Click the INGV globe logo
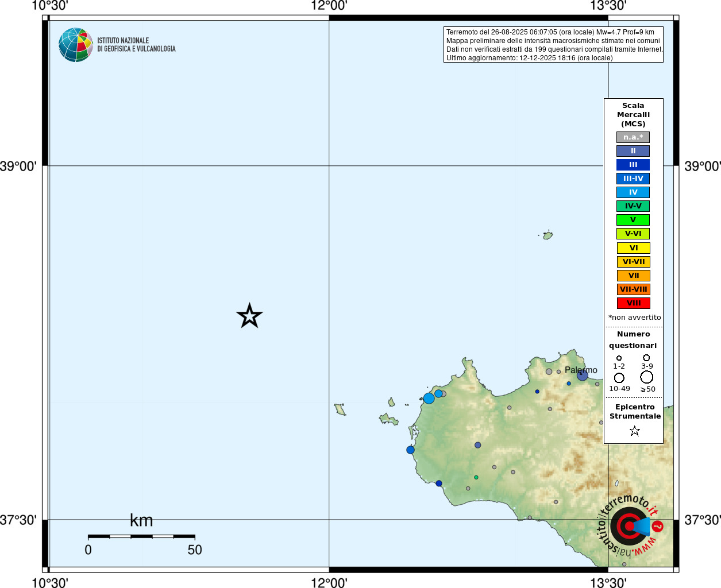 coord(75,45)
